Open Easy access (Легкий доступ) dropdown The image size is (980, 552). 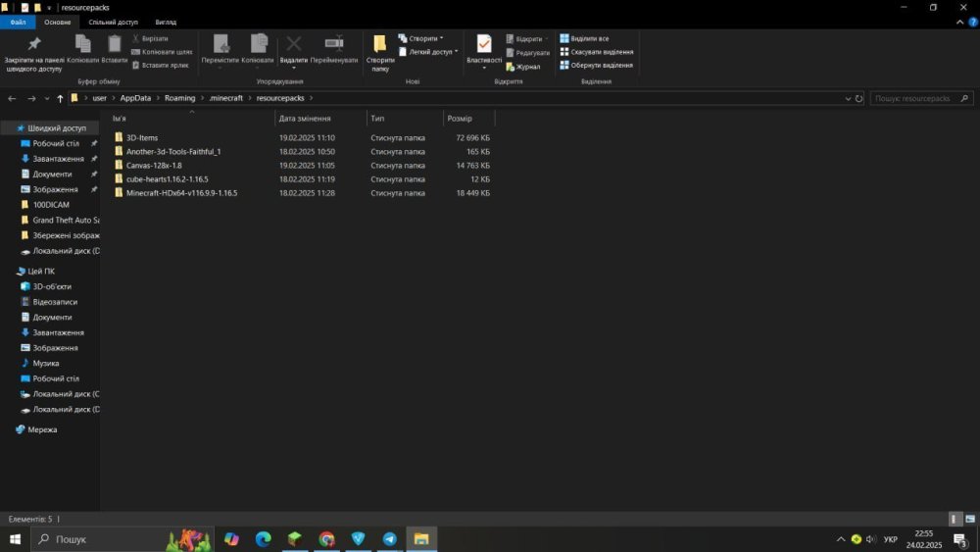coord(428,52)
